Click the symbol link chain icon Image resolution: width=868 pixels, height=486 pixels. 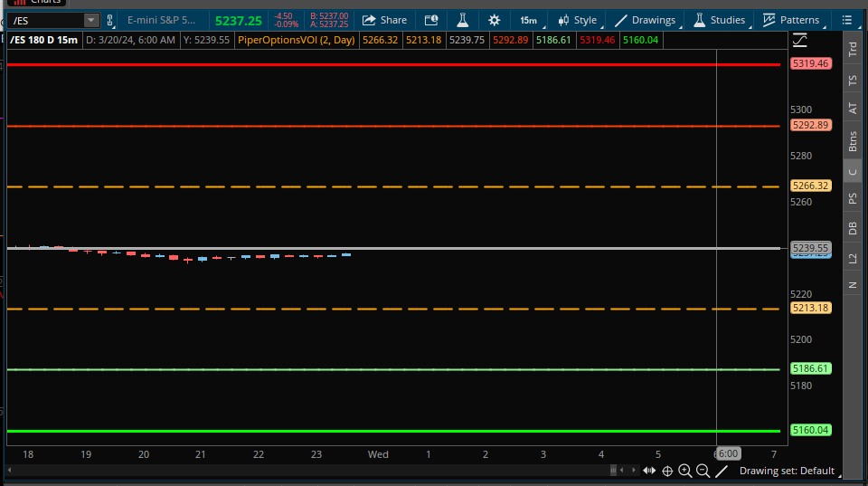click(109, 21)
